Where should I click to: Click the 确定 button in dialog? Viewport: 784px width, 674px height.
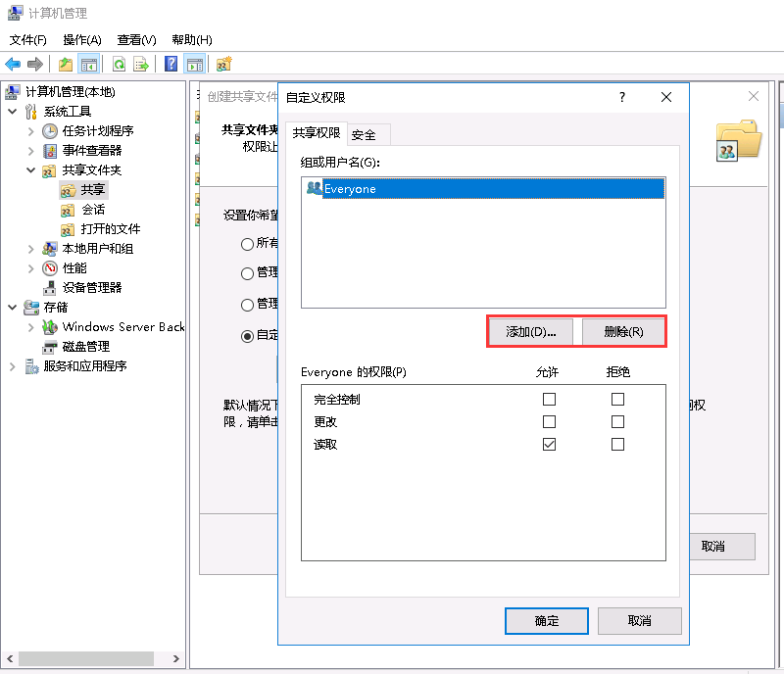coord(546,621)
